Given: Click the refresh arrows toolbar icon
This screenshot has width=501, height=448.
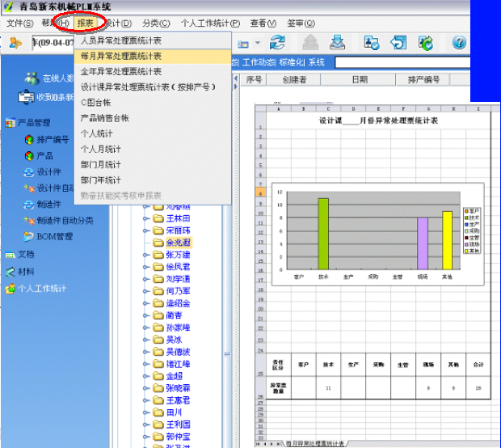Looking at the screenshot, I should tap(277, 43).
